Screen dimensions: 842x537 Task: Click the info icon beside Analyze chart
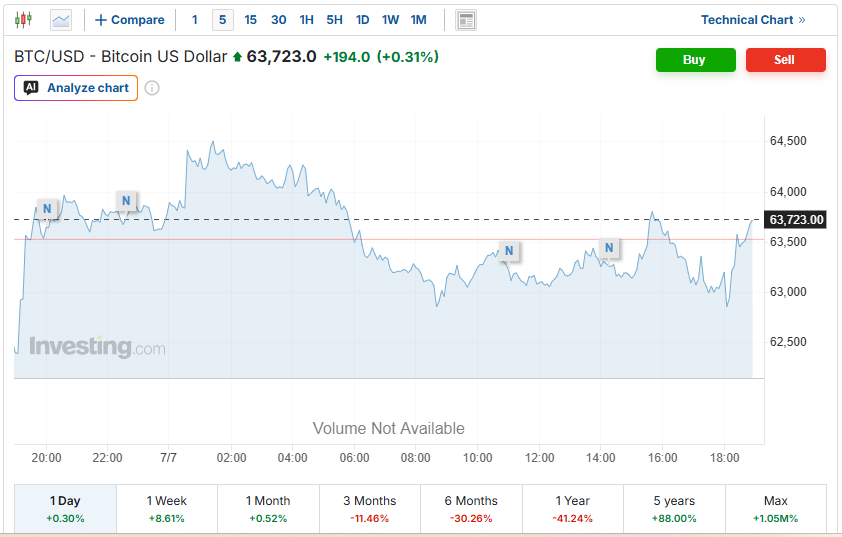pyautogui.click(x=152, y=88)
